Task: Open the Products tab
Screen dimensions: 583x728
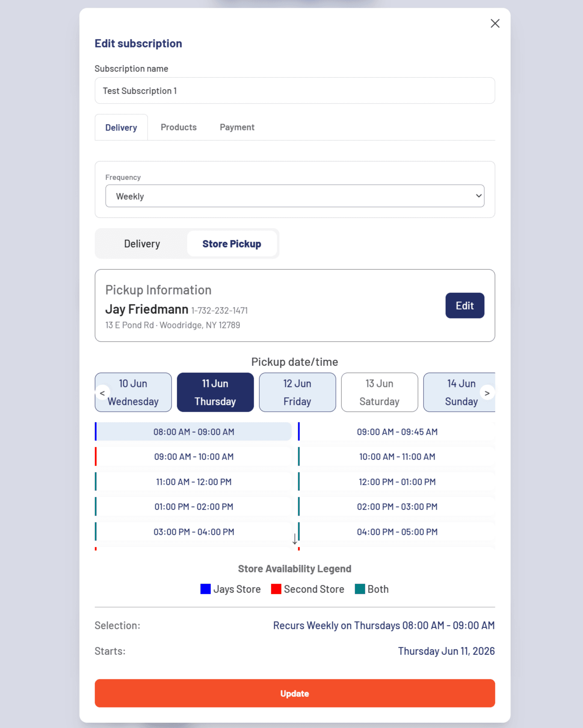Action: click(x=178, y=127)
